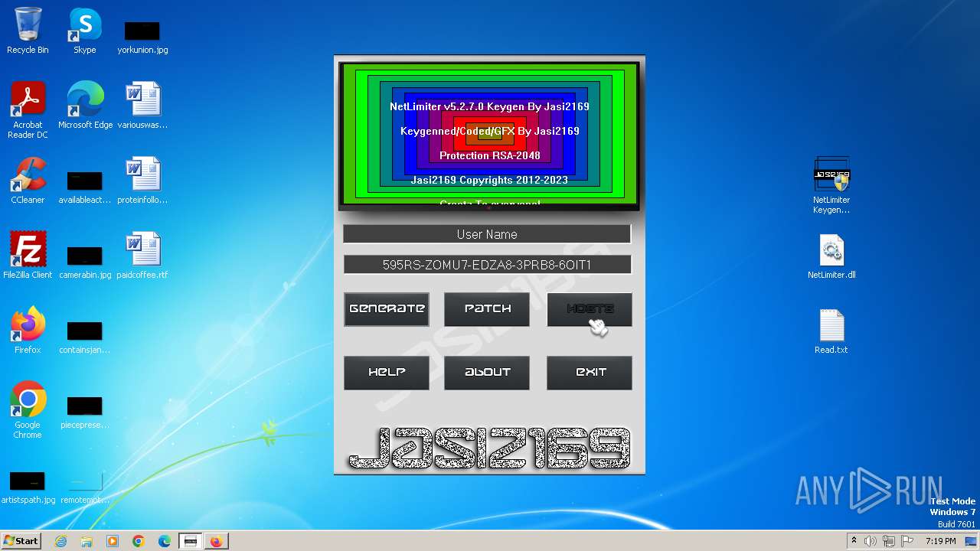The width and height of the screenshot is (980, 551).
Task: Select the proteinfollo Word document icon
Action: pyautogui.click(x=142, y=181)
